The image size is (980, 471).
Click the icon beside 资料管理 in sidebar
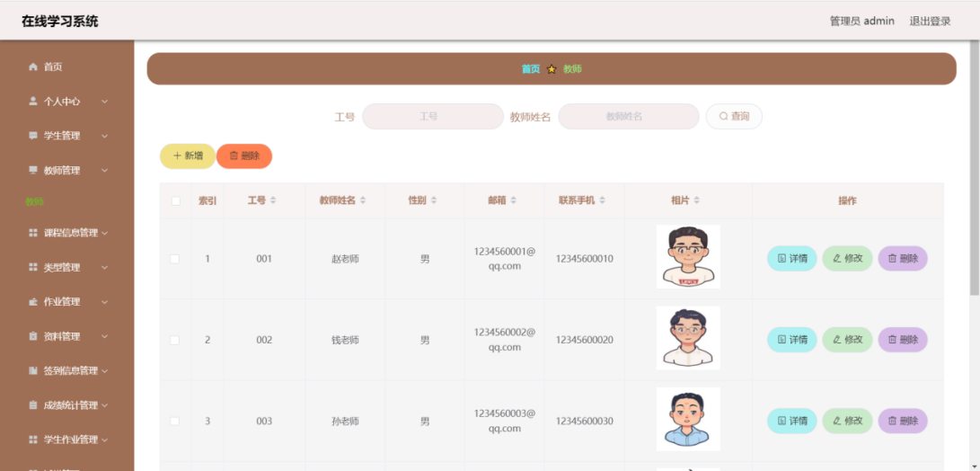[x=33, y=336]
